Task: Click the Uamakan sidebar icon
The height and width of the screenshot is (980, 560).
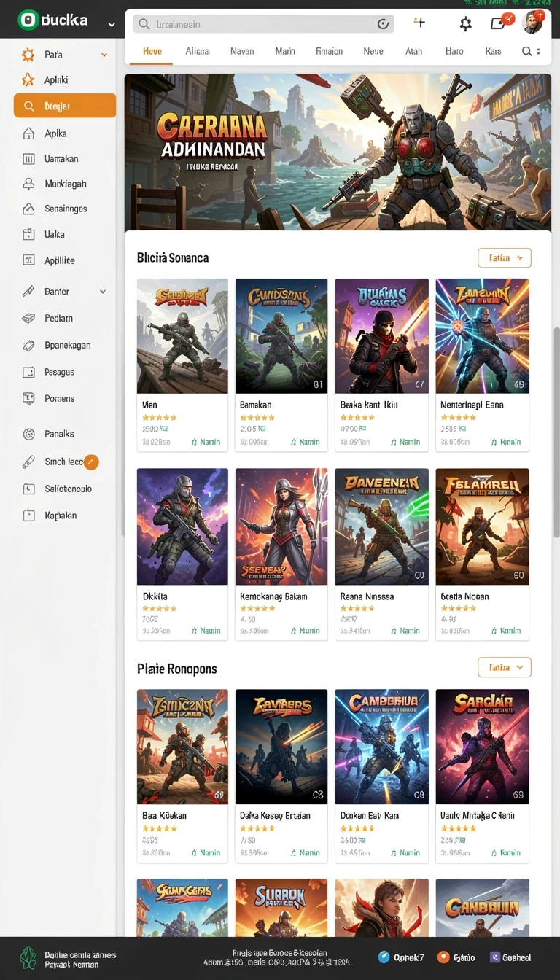Action: point(29,158)
